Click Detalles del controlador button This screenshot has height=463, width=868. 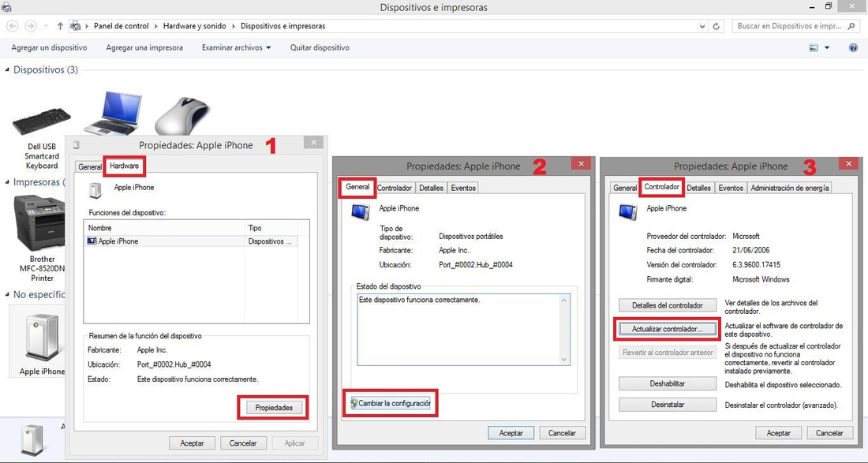pyautogui.click(x=668, y=305)
